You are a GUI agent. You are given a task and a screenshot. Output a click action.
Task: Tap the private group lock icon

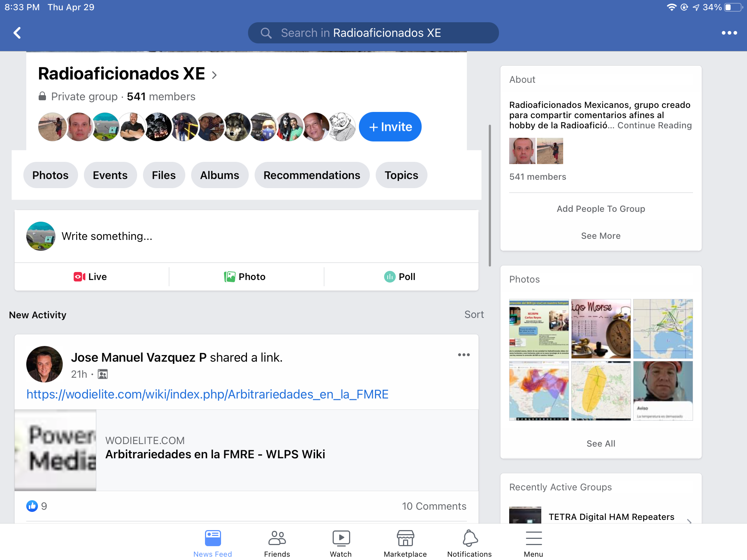coord(42,96)
